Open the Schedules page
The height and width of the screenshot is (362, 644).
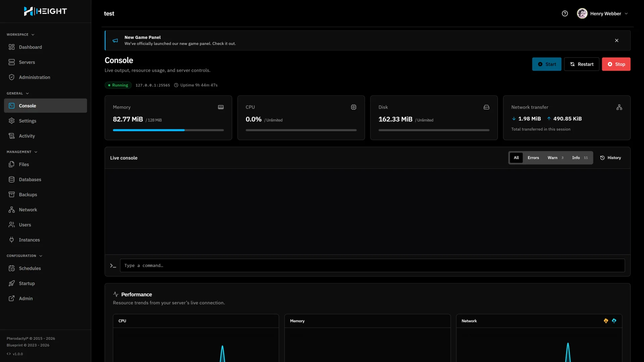point(45,268)
